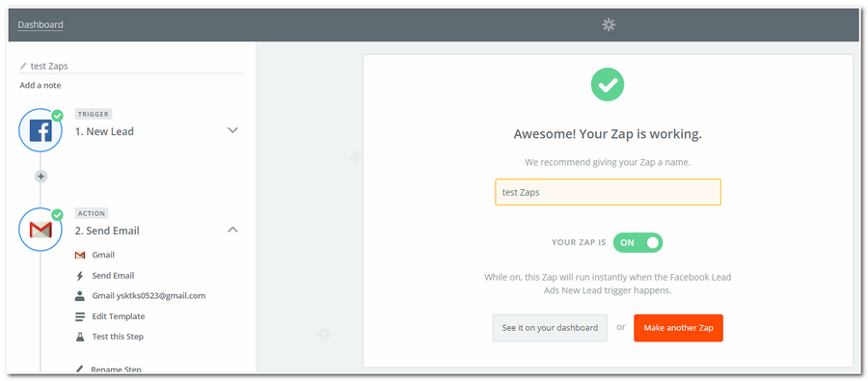The height and width of the screenshot is (381, 868).
Task: Click the Make another Zap button
Action: click(678, 328)
